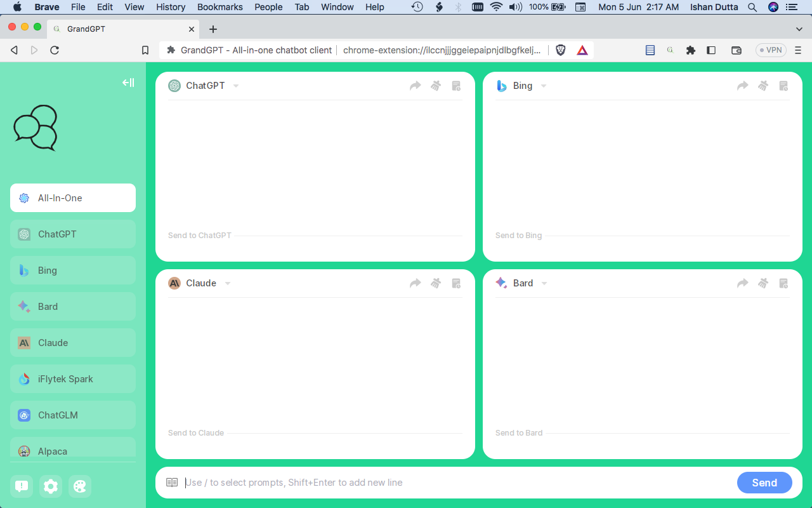The height and width of the screenshot is (508, 812).
Task: Open a new tab with plus button
Action: pyautogui.click(x=213, y=29)
